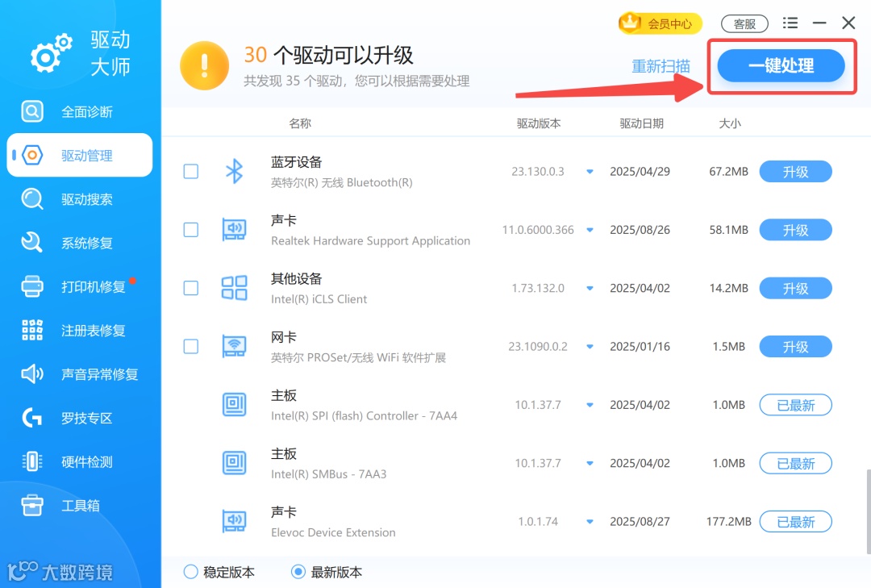Click the Realtek sound card icon
871x588 pixels.
235,230
